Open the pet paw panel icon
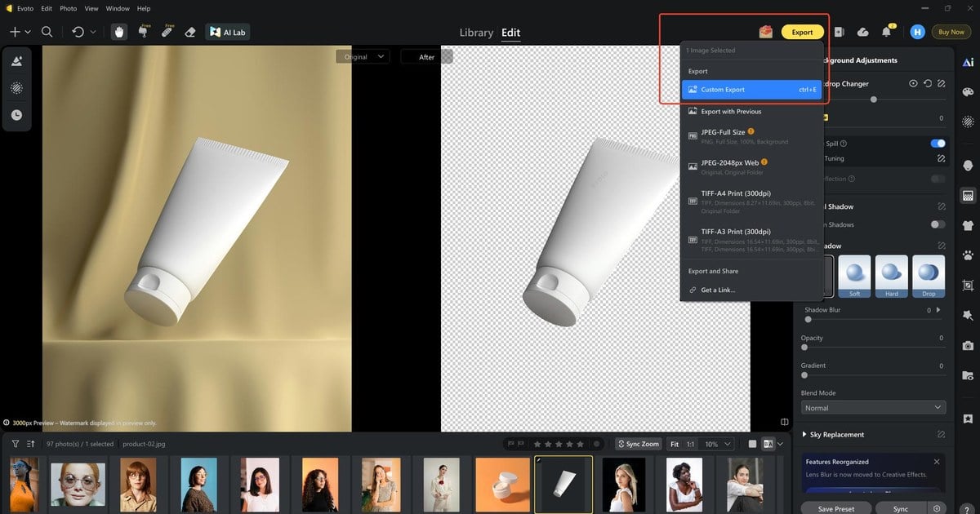 tap(968, 255)
